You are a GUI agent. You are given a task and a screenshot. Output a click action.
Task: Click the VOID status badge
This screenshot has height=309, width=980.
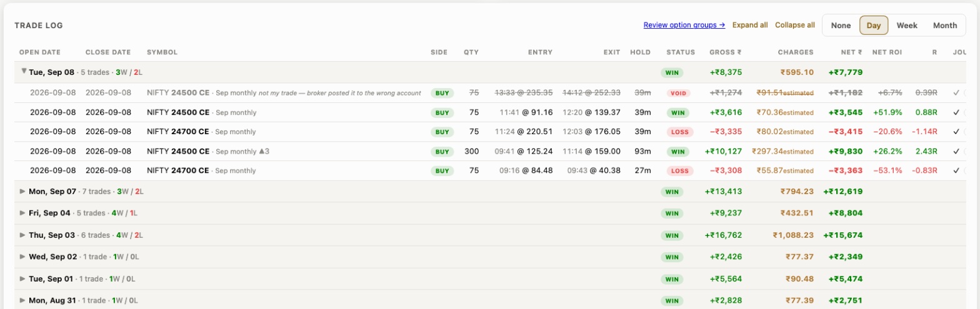click(x=677, y=93)
